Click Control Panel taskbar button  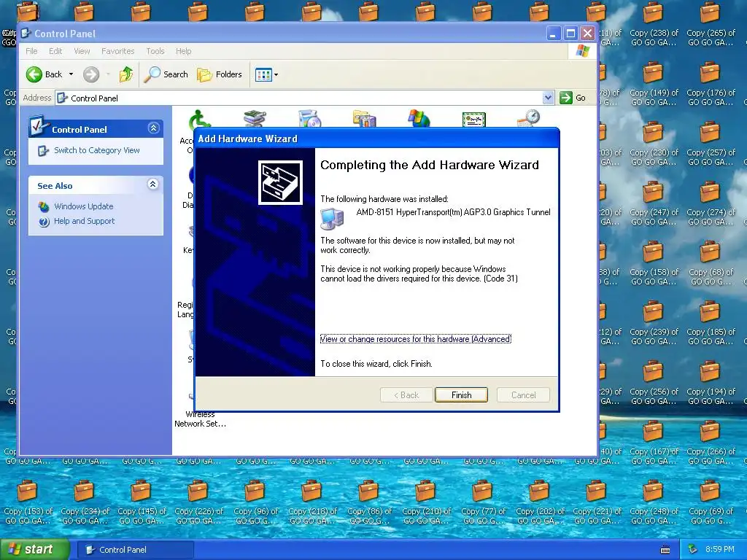click(x=135, y=550)
